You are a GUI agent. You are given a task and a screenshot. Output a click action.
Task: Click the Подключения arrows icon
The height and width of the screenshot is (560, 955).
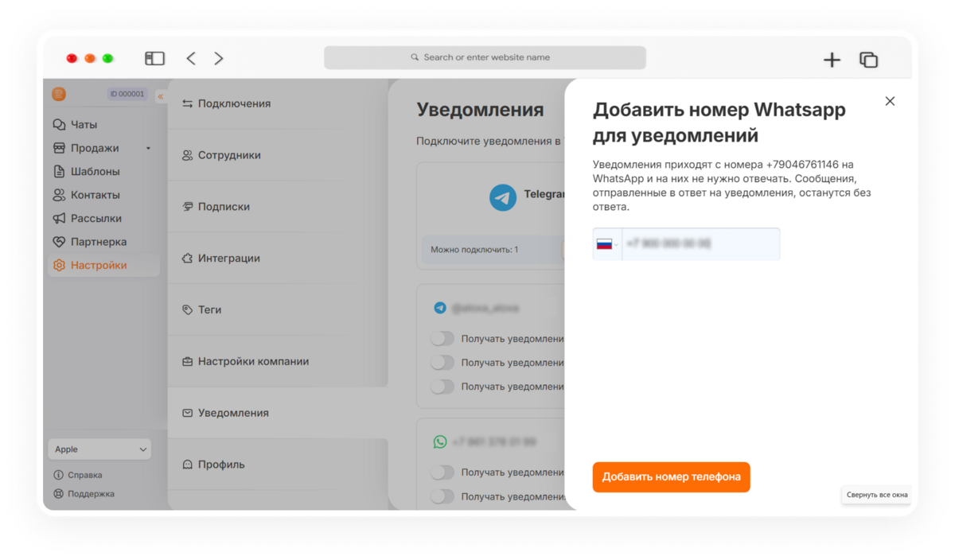point(188,103)
